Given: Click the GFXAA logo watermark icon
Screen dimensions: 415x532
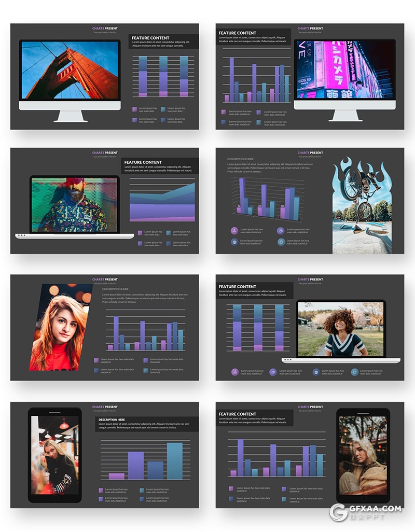Looking at the screenshot, I should pos(339,512).
